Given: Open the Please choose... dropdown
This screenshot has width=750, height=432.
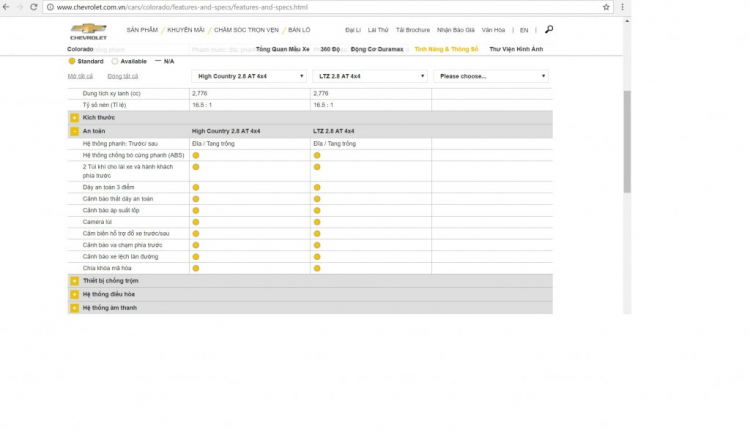Looking at the screenshot, I should 491,76.
